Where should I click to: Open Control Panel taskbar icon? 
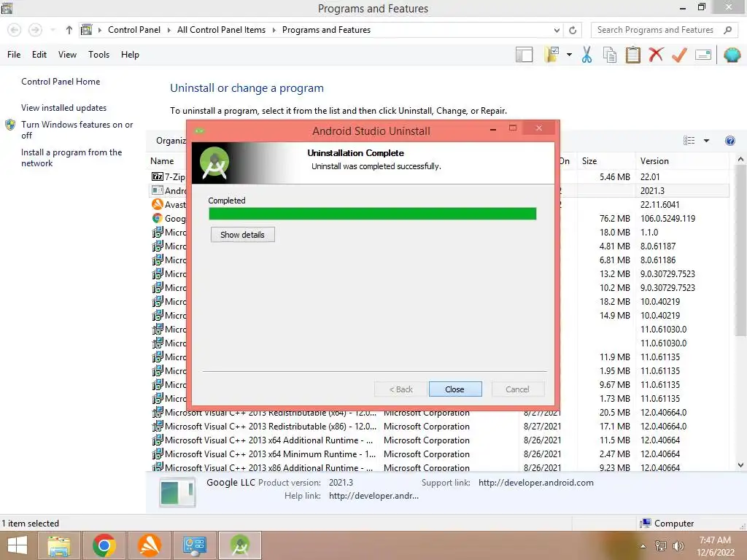194,545
